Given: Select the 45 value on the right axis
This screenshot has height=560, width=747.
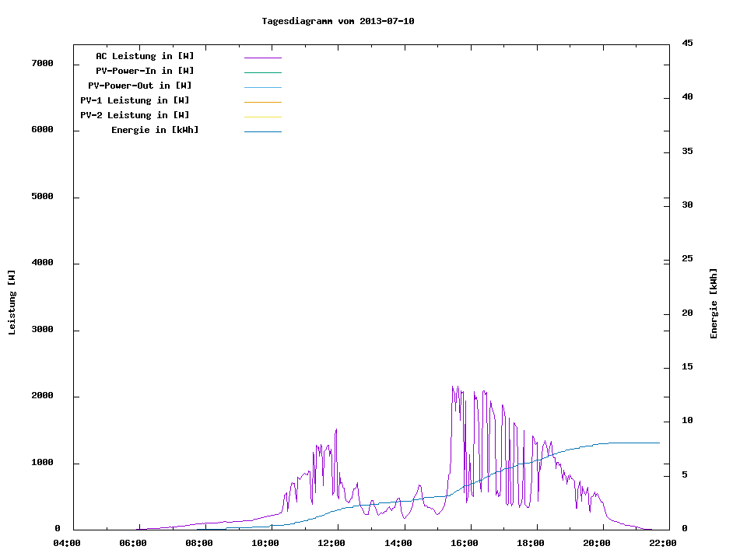Looking at the screenshot, I should [687, 43].
